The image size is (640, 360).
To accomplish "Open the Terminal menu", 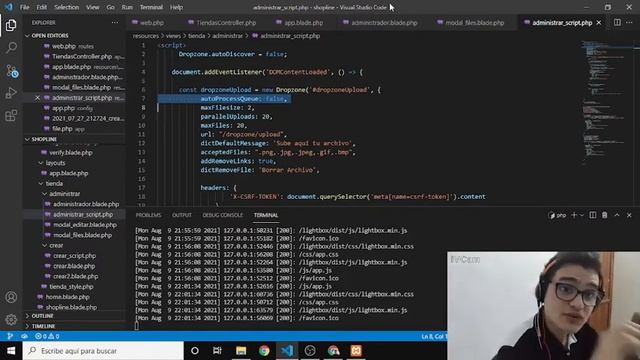I will tap(151, 7).
